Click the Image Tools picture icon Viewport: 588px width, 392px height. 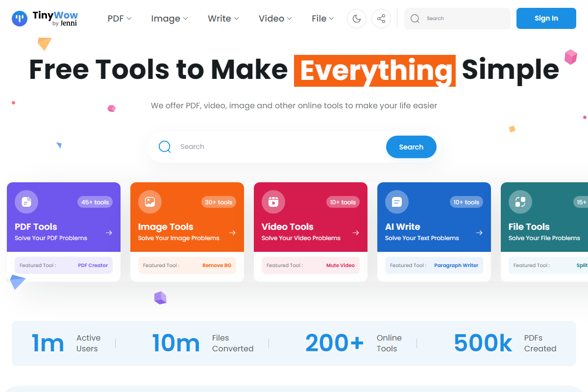150,202
